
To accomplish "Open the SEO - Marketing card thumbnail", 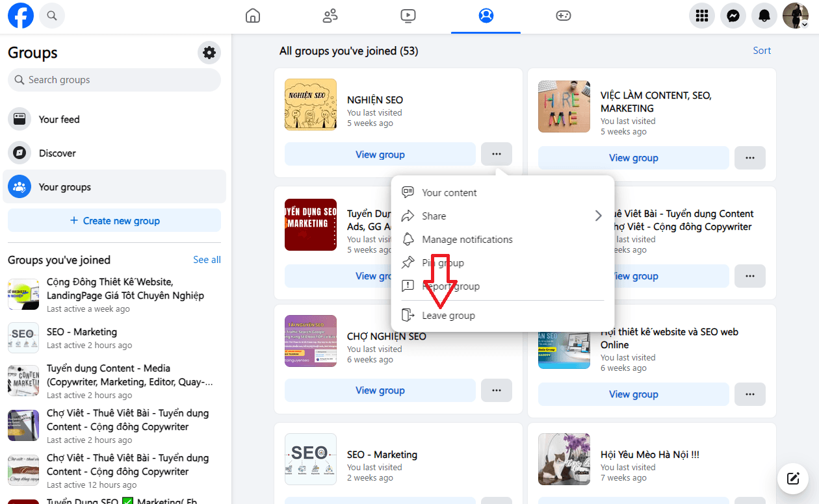I will click(x=311, y=460).
